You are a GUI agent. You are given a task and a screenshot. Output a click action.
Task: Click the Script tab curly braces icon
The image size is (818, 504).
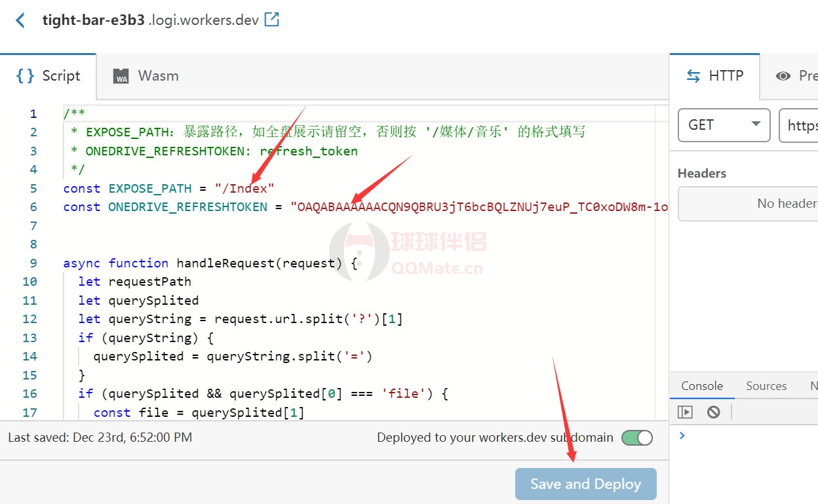pyautogui.click(x=25, y=76)
